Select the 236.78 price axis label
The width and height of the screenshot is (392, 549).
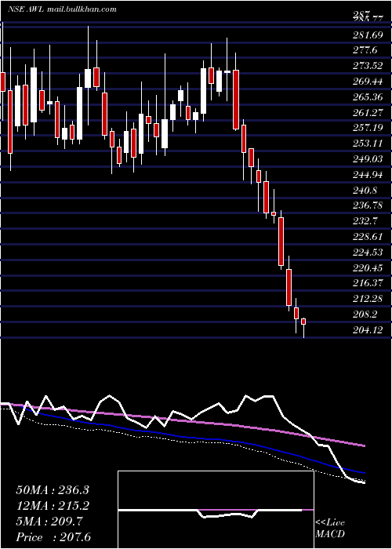pos(367,205)
